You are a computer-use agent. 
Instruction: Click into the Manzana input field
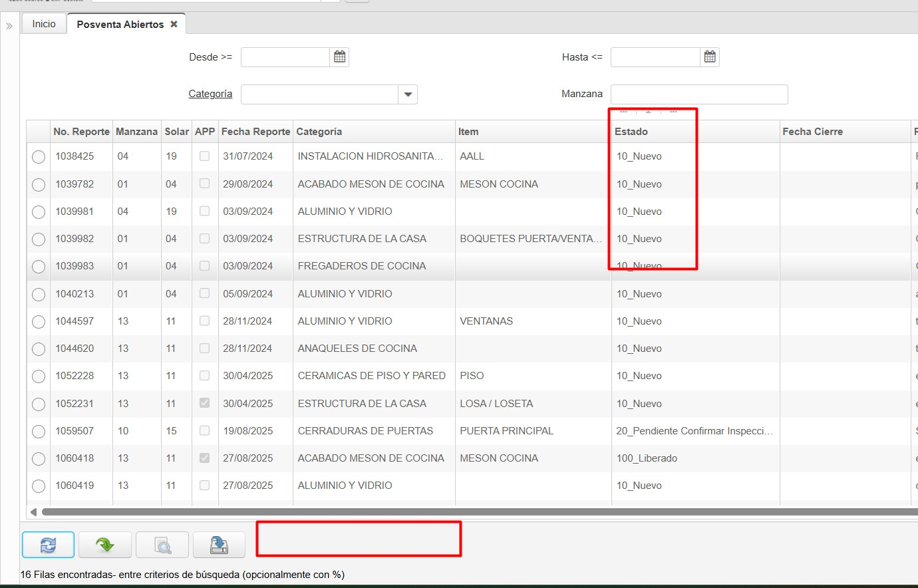click(x=698, y=94)
